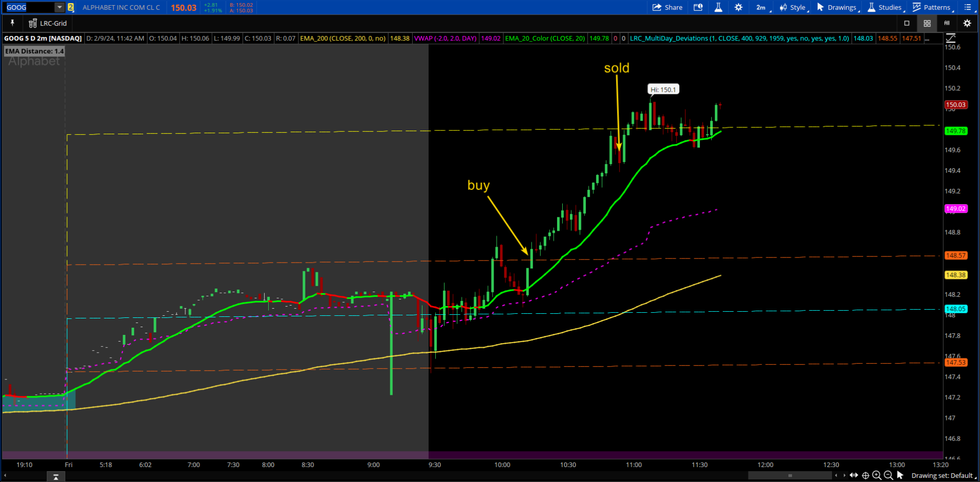Toggle the chart grid layout button
This screenshot has height=482, width=980.
(x=927, y=23)
